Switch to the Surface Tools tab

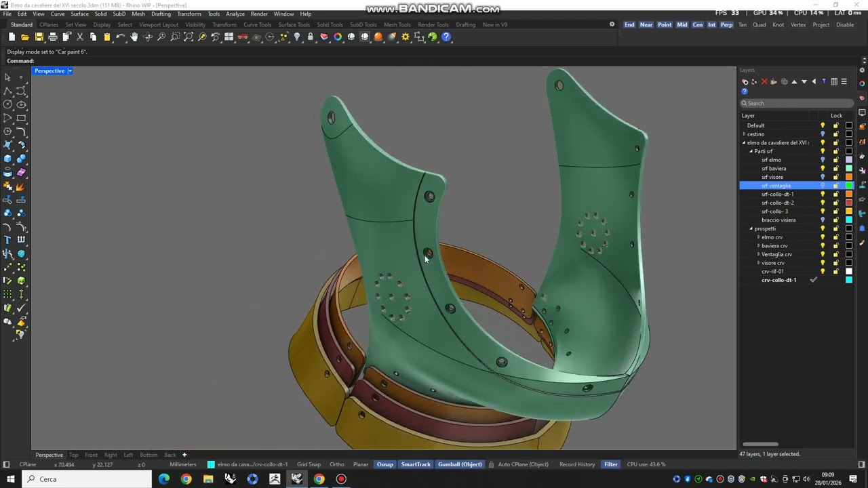click(x=294, y=25)
